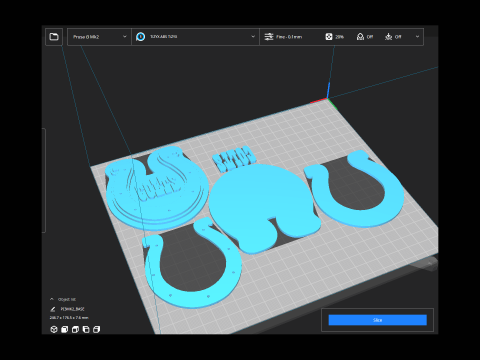Switch to 3D perspective view cube icon

pos(54,329)
